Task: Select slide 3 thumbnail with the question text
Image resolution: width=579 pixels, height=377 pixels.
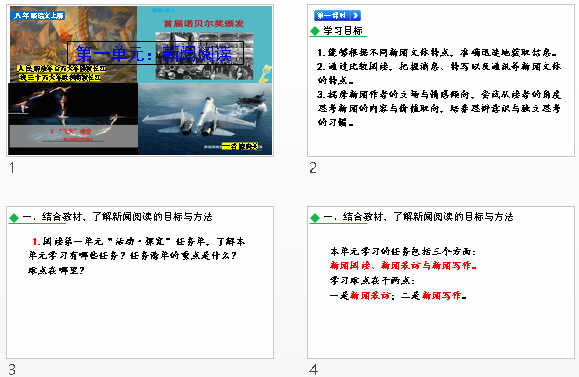Action: pos(140,282)
